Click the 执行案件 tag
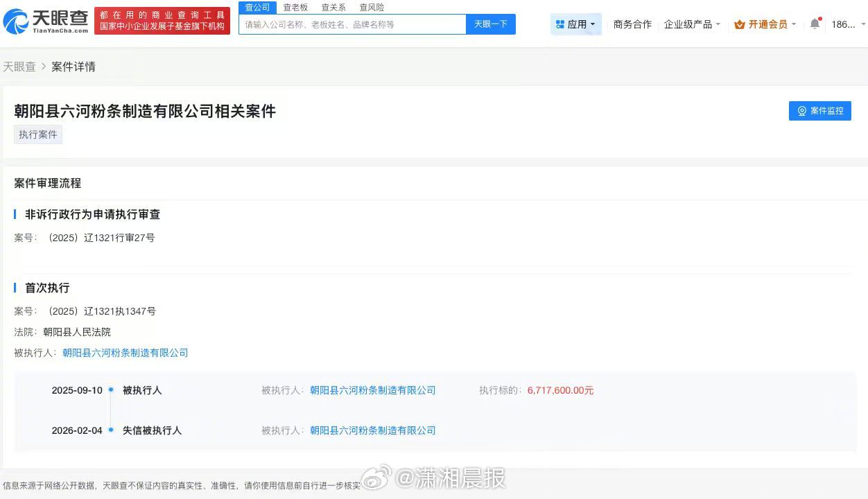Viewport: 868px width, 499px height. (x=38, y=134)
